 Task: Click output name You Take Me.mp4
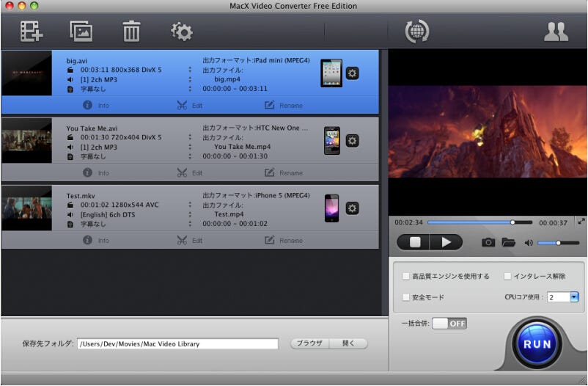(242, 147)
